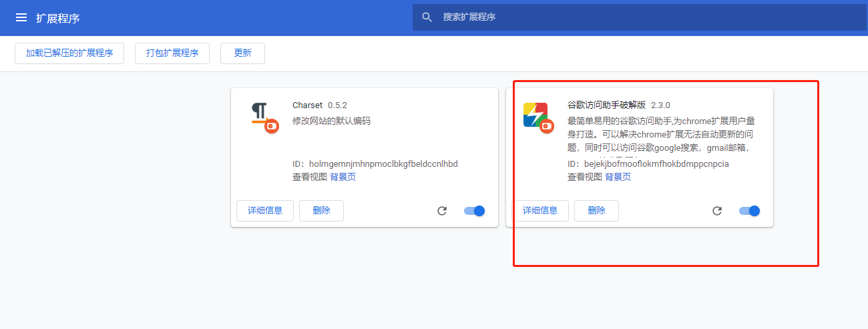Click 加载已解压的扩展程序 button

(69, 53)
